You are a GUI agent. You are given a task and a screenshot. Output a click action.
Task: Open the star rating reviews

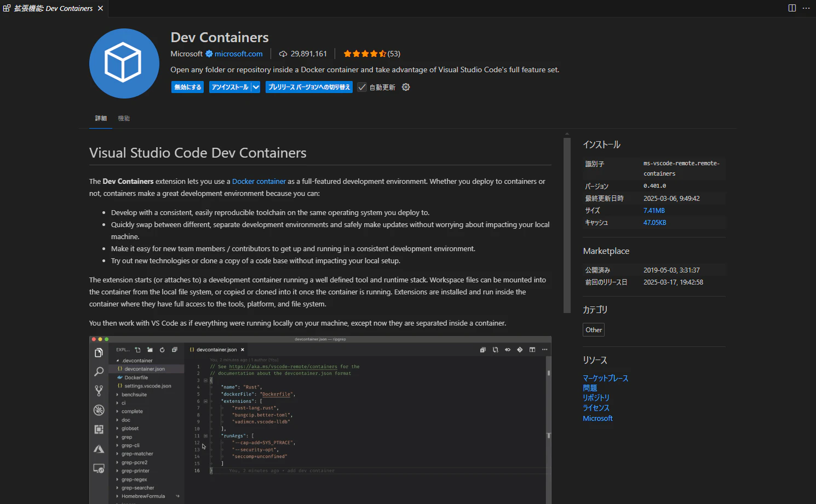tap(372, 54)
